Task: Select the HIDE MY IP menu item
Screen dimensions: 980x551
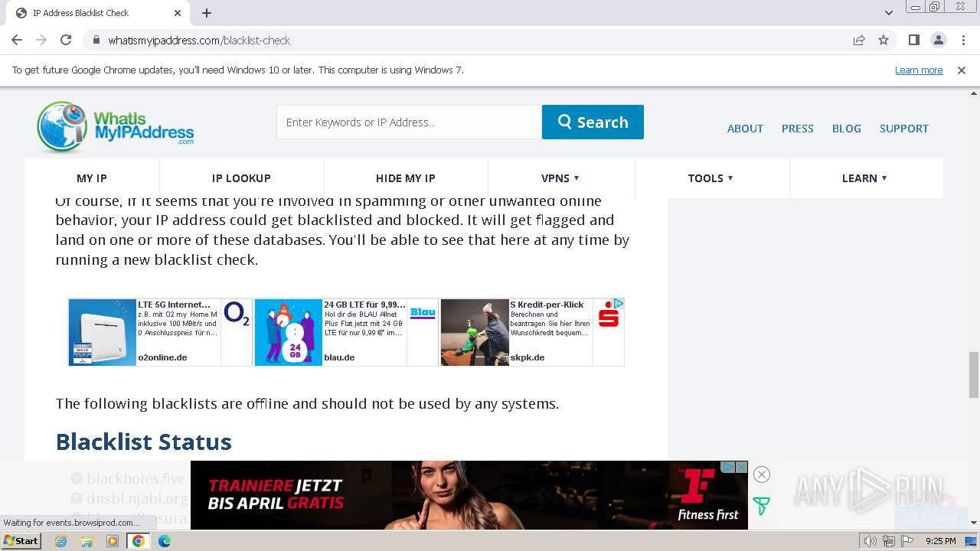Action: (x=406, y=178)
